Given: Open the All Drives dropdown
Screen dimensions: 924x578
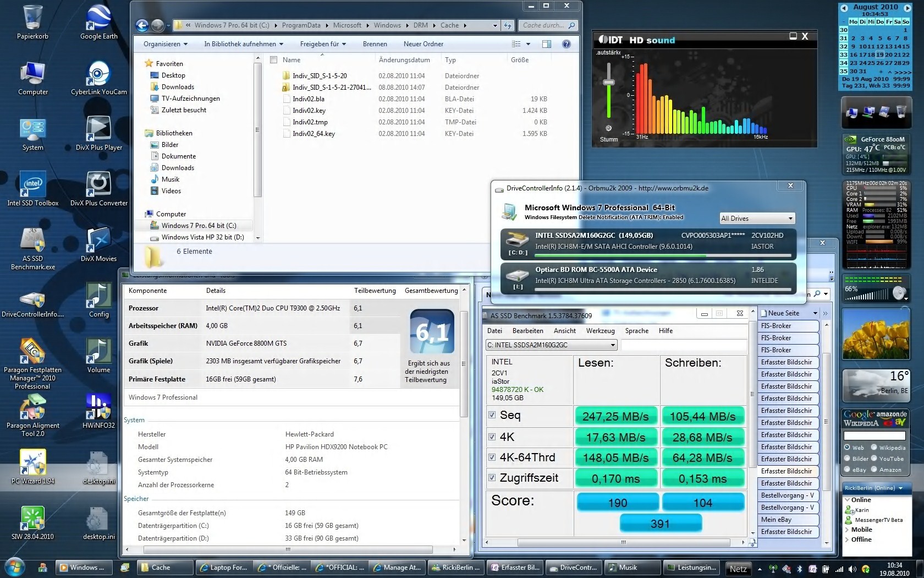Looking at the screenshot, I should [757, 219].
